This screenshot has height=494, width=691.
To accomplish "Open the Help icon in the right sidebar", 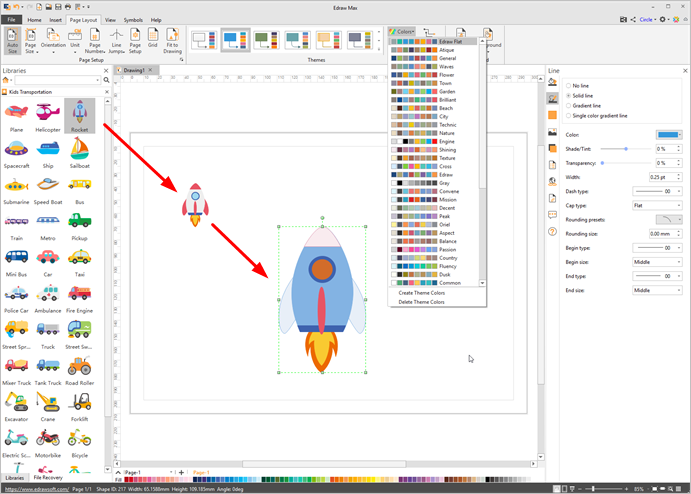I will pos(552,232).
